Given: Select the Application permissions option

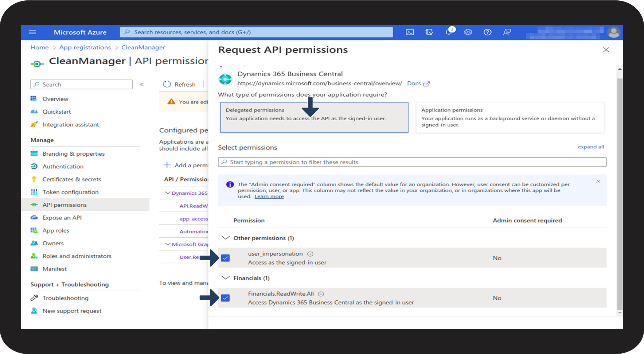Looking at the screenshot, I should tap(510, 117).
